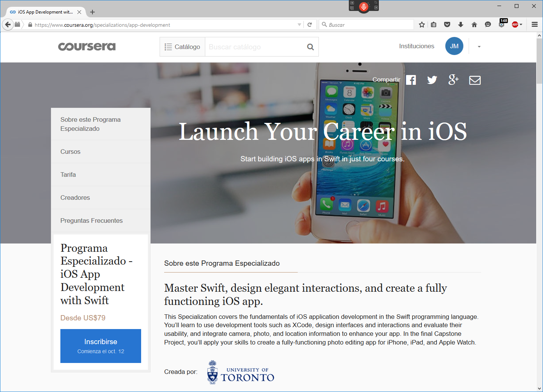This screenshot has height=392, width=543.
Task: Click the Inscribirse enroll button
Action: pos(101,346)
